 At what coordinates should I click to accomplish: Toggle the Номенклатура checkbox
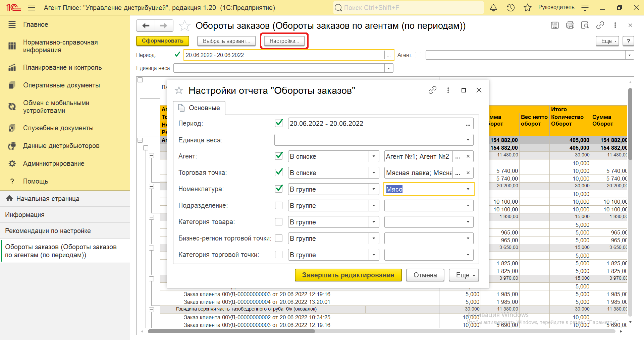tap(279, 189)
